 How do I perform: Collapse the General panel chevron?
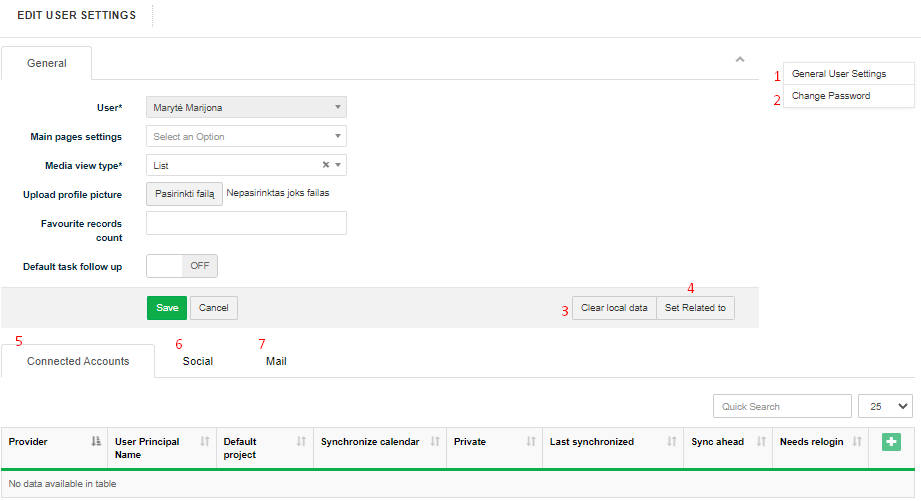(740, 60)
